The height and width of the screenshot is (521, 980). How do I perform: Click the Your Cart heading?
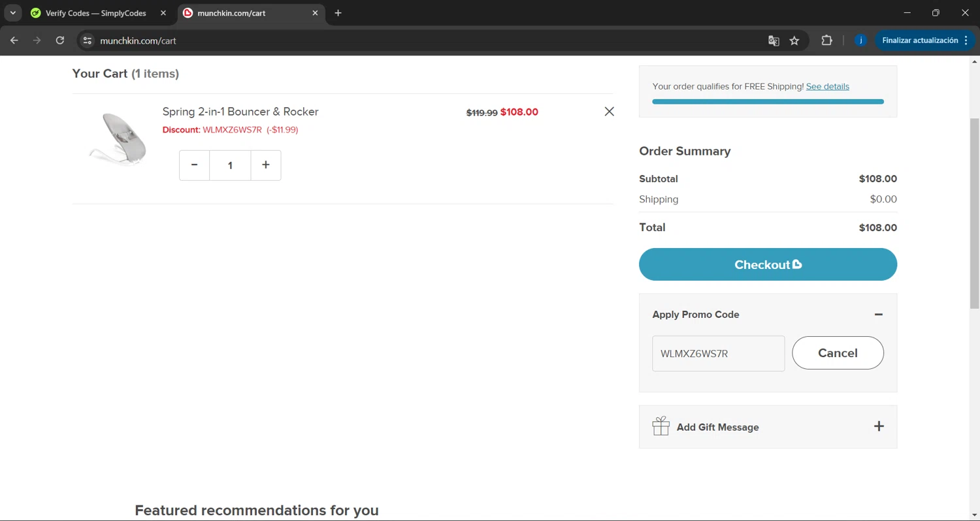[x=125, y=74]
